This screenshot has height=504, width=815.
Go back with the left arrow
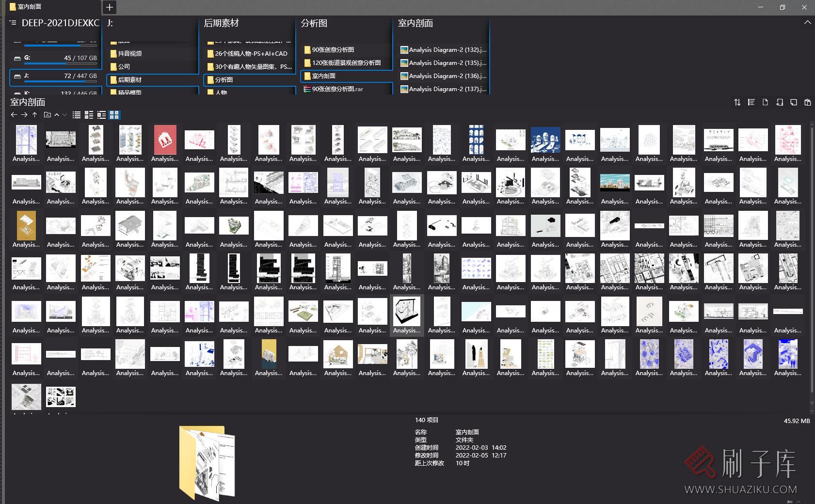tap(14, 115)
